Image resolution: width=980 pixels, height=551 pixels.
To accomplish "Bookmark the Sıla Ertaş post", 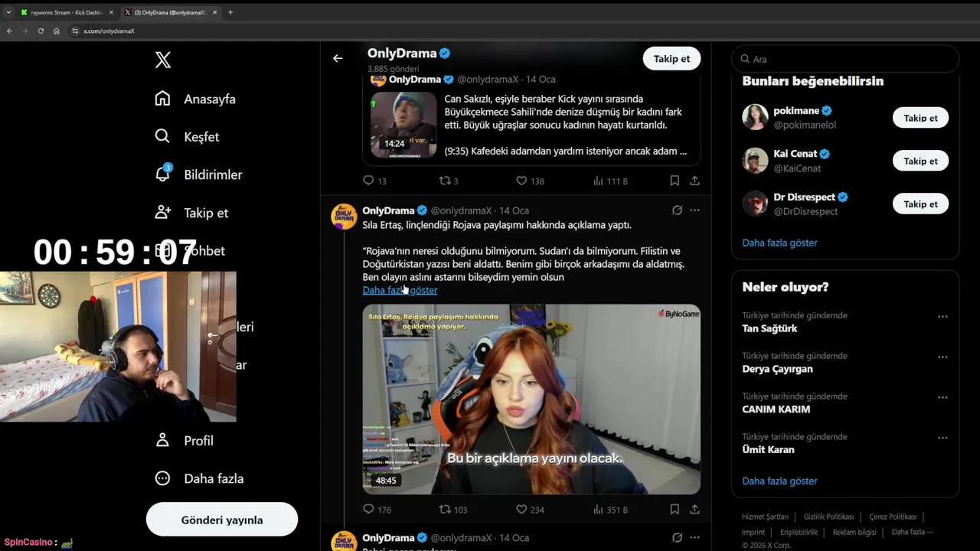I will pos(675,509).
